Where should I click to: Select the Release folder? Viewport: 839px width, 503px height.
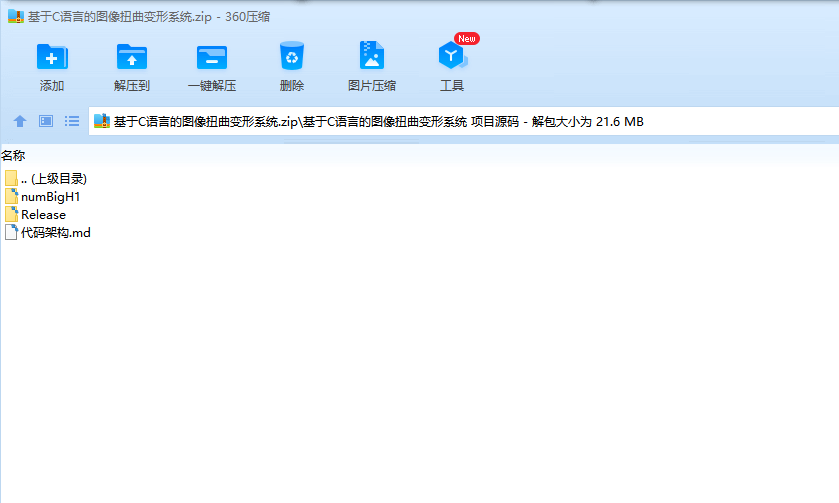[35, 215]
